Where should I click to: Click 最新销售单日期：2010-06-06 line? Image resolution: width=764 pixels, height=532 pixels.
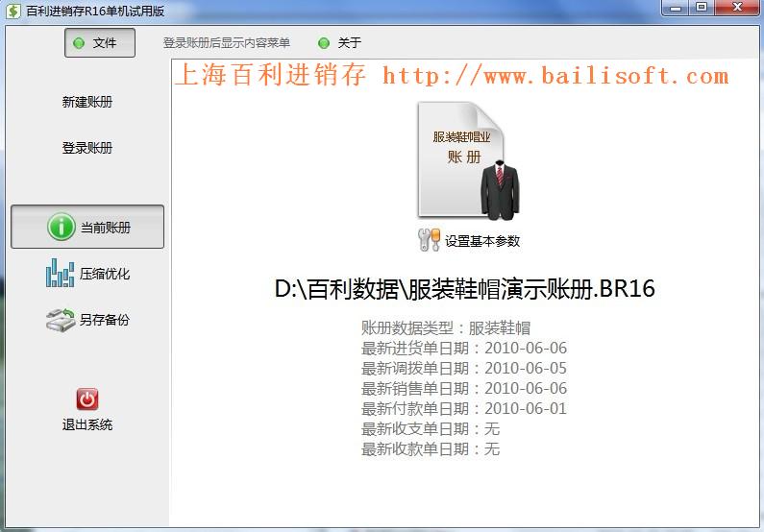pyautogui.click(x=464, y=388)
